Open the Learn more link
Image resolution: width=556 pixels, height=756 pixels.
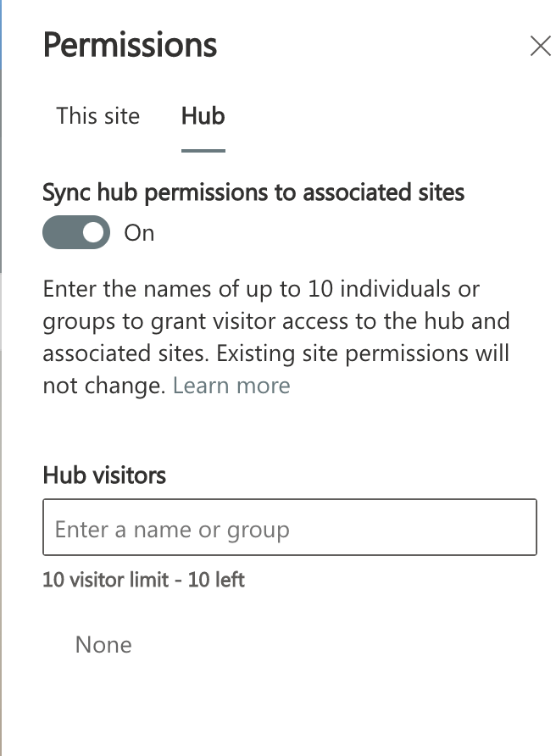pos(231,386)
